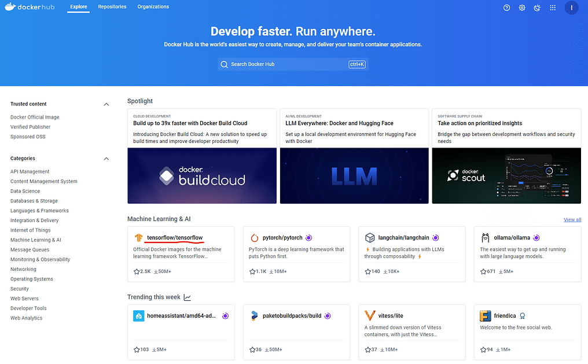Collapse the Categories section
The width and height of the screenshot is (588, 364).
(106, 159)
